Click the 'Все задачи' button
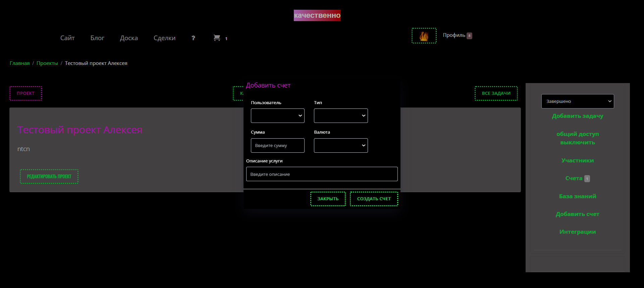Screen dimensions: 644x288 (x=496, y=93)
